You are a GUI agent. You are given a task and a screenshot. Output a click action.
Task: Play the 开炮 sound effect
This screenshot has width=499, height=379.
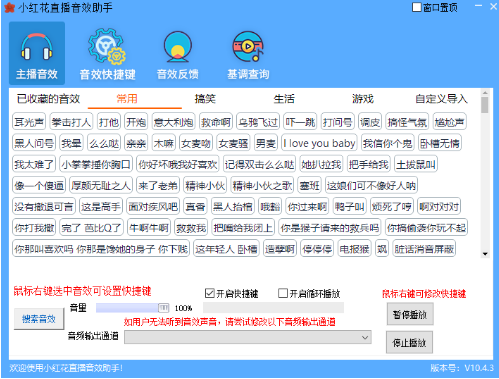pyautogui.click(x=136, y=122)
